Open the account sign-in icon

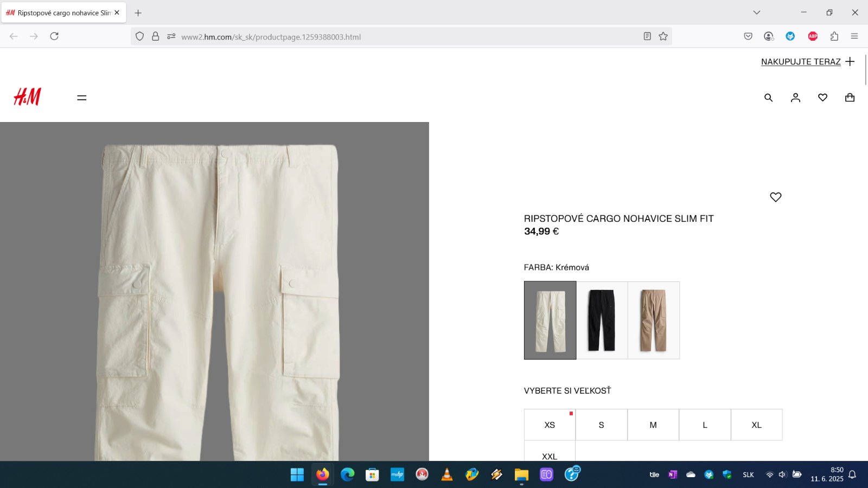pyautogui.click(x=795, y=98)
